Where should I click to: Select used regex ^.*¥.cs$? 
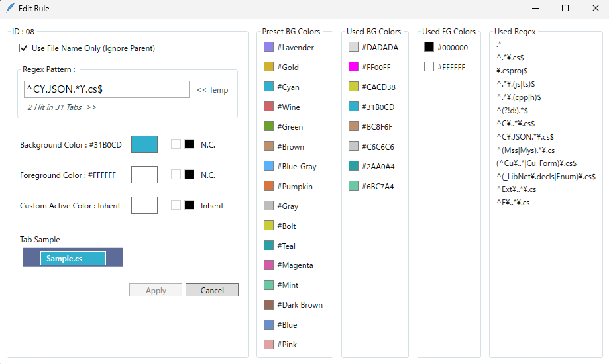point(510,58)
